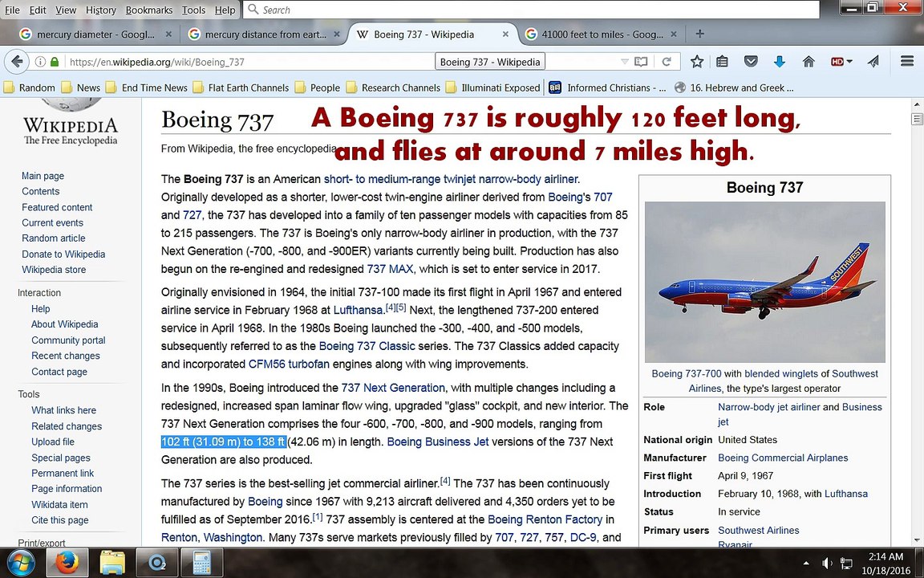Click the page vertical scrollbar
The width and height of the screenshot is (924, 578).
[916, 322]
